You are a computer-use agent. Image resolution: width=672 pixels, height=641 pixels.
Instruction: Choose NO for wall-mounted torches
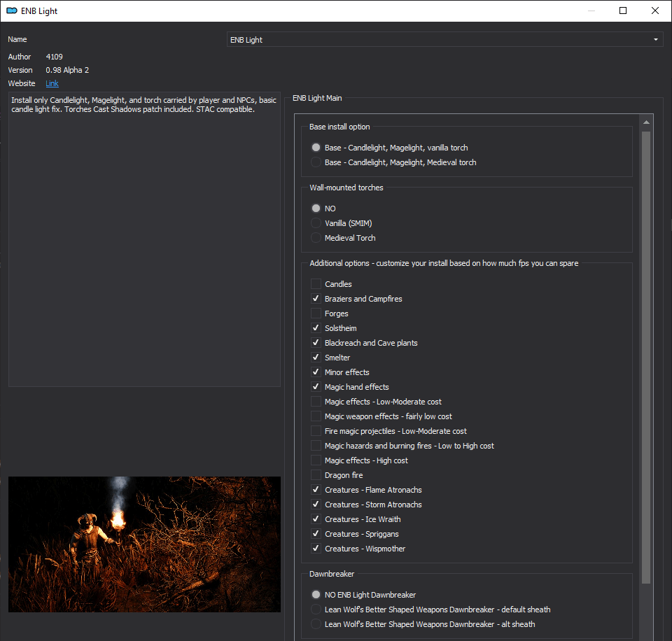point(316,209)
